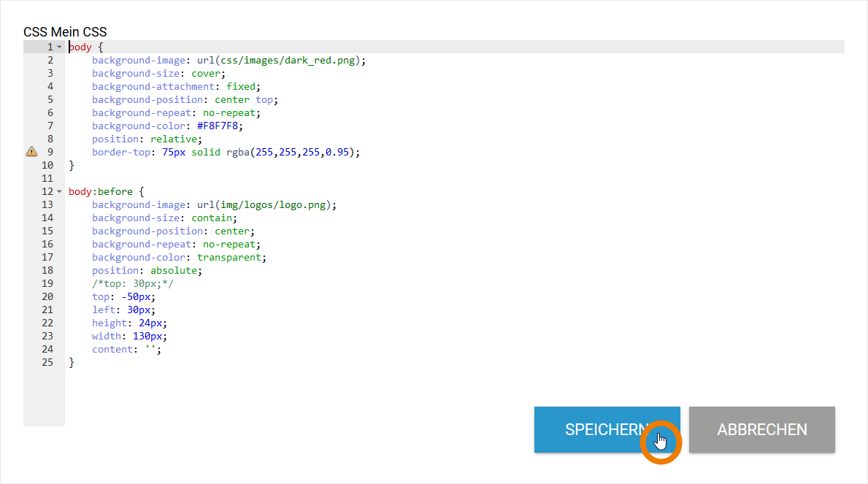Image resolution: width=868 pixels, height=484 pixels.
Task: Click the warning icon beside line 9
Action: pos(31,152)
